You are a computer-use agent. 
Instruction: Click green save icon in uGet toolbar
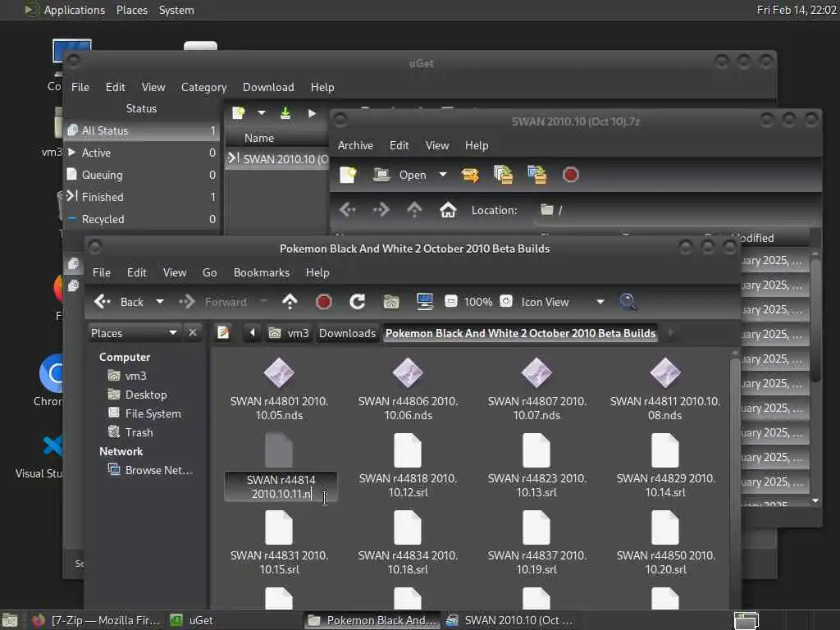point(285,113)
